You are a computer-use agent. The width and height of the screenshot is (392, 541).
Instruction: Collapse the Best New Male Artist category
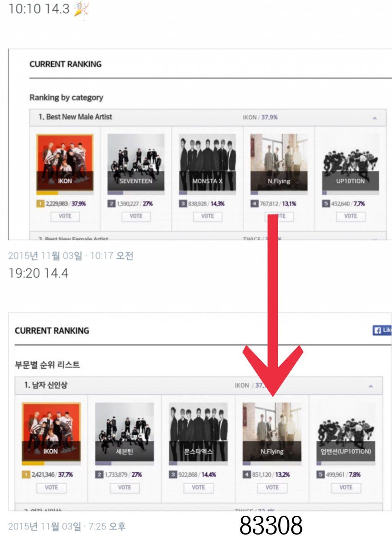[x=374, y=118]
